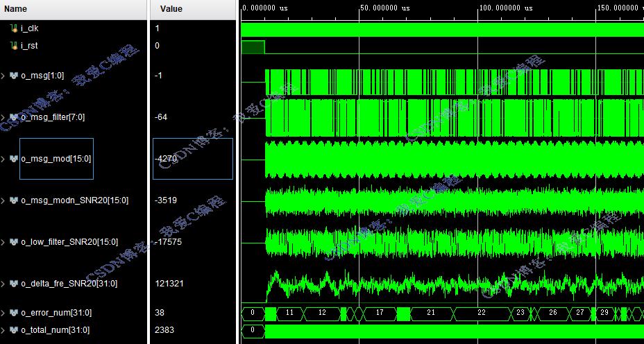Expand the o_error_num[31:0] bus
Viewport: 644px width, 344px height.
[3, 313]
